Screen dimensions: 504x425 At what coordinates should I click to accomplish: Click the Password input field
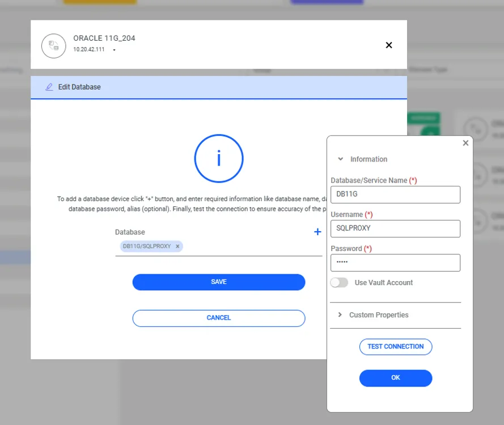[395, 263]
